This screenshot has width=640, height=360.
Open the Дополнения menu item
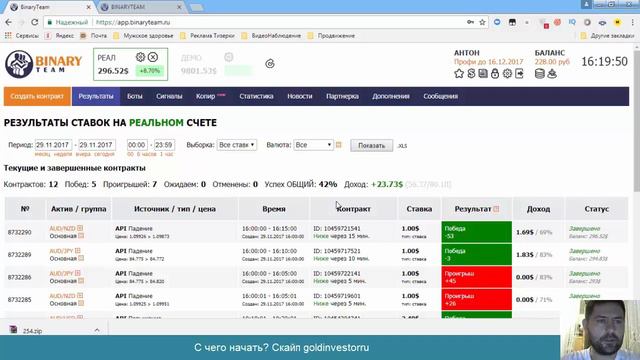point(391,96)
